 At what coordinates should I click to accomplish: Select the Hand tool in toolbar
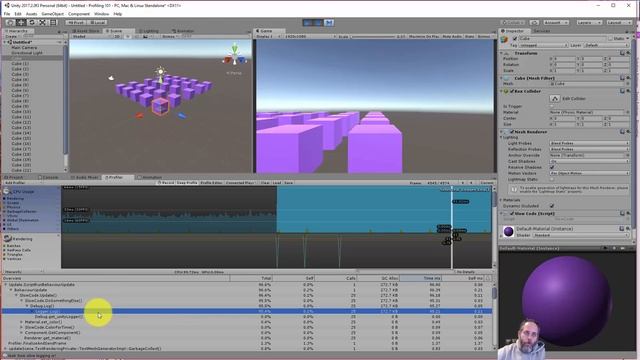click(x=10, y=22)
